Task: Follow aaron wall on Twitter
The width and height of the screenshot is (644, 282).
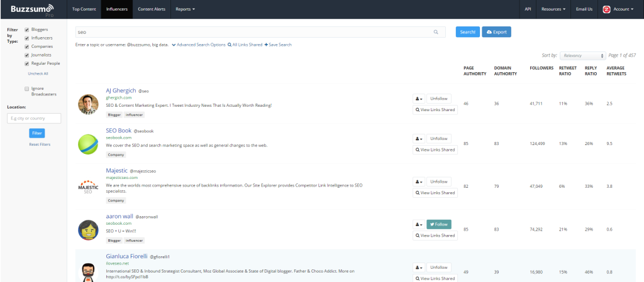Action: pos(439,224)
